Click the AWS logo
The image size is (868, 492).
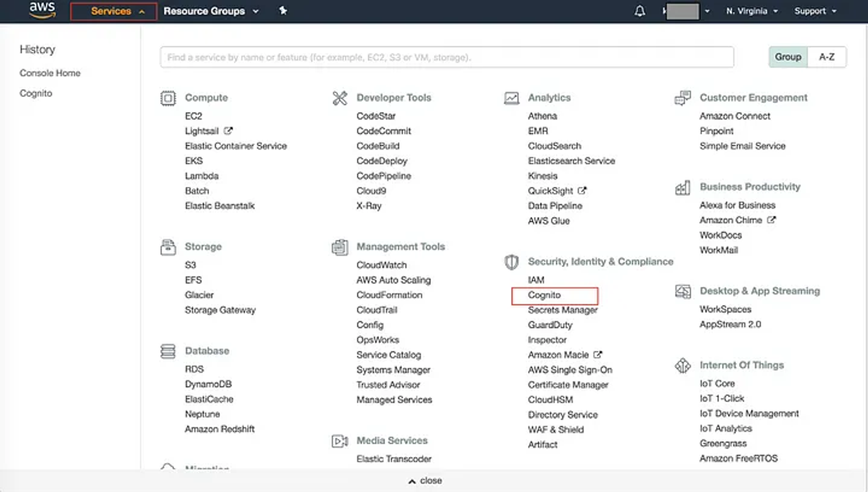42,10
